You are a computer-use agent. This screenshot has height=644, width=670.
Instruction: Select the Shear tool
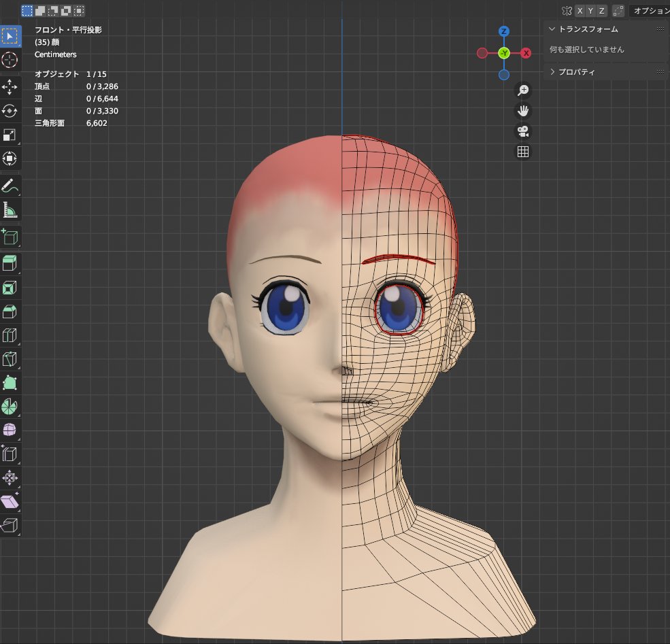[10, 501]
